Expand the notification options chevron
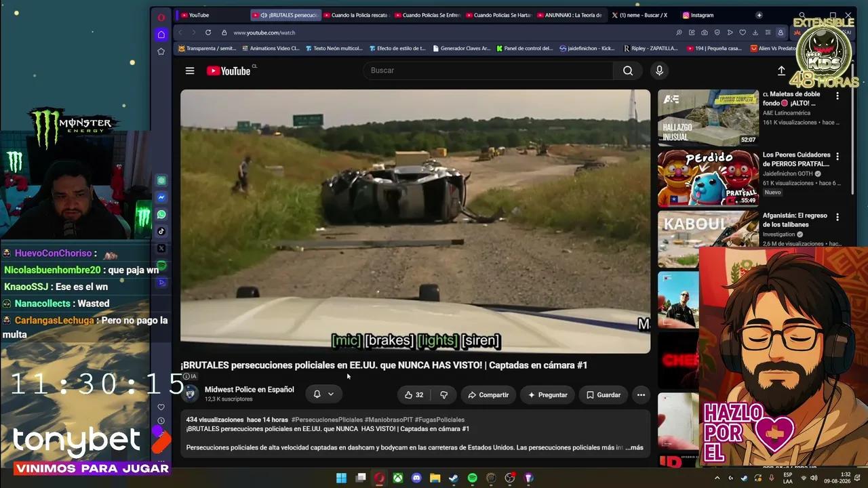The image size is (868, 488). [331, 394]
